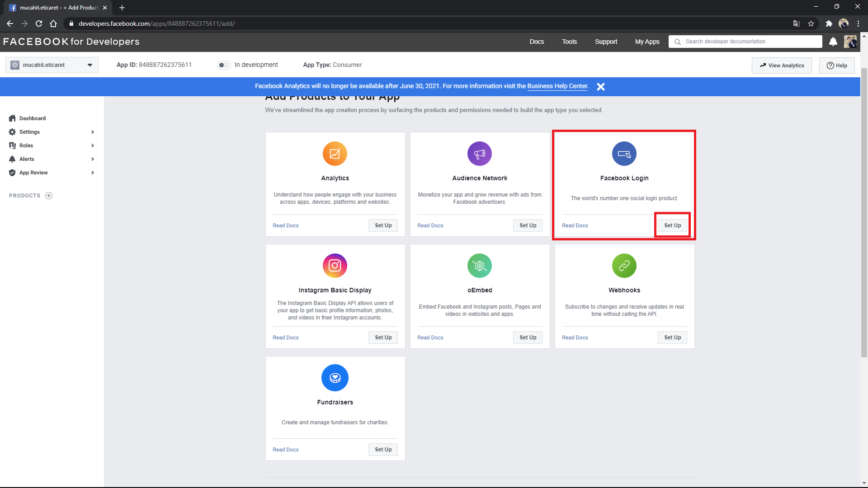
Task: Read Docs for Instagram Basic Display
Action: click(286, 338)
